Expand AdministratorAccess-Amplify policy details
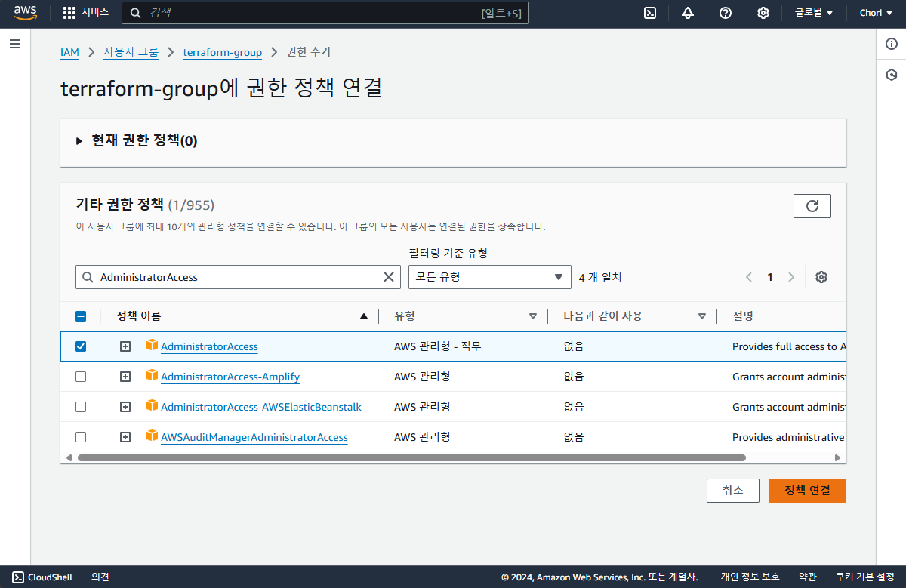The height and width of the screenshot is (588, 906). 125,377
